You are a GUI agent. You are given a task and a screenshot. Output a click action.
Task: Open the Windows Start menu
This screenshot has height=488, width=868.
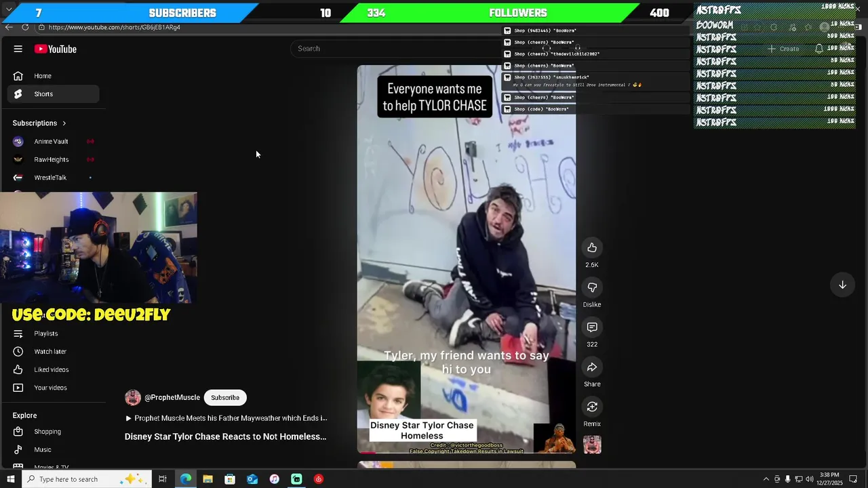pos(10,479)
